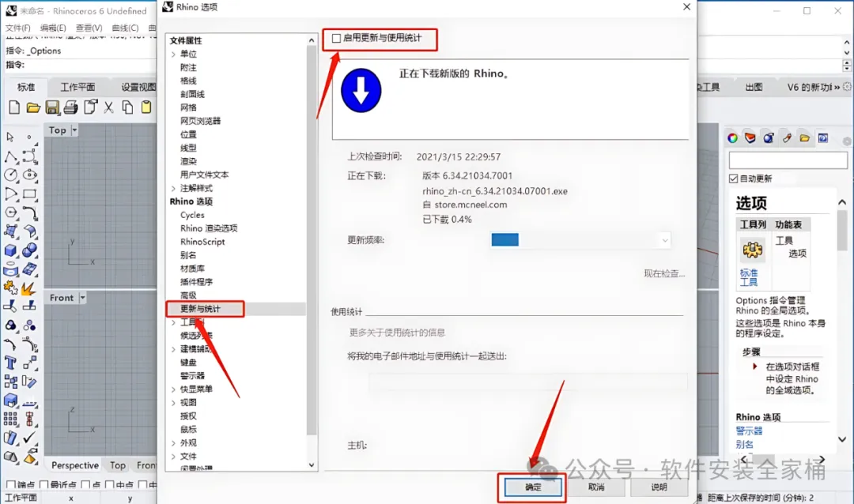Image resolution: width=854 pixels, height=504 pixels.
Task: Select the Rectangle tool in the left toolbar
Action: (30, 194)
